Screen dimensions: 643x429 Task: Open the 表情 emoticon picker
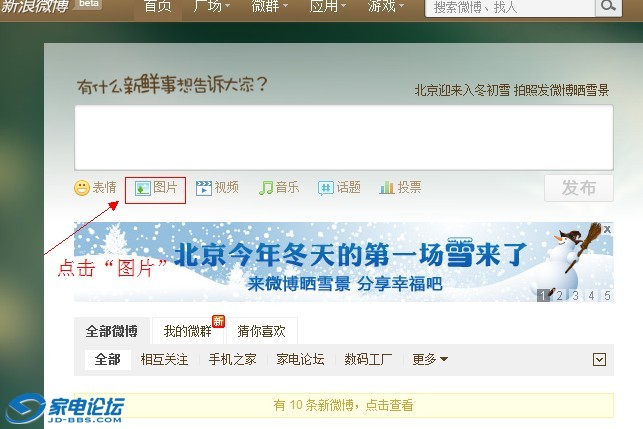82,188
